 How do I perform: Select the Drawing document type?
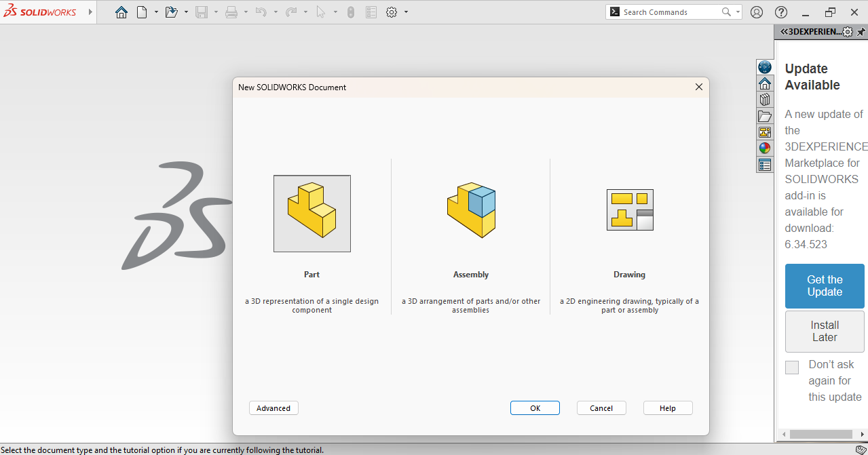coord(630,210)
